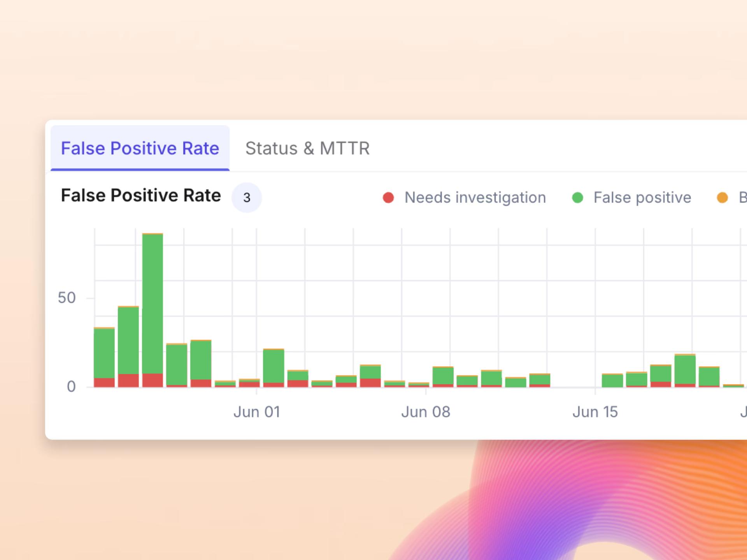This screenshot has height=560, width=747.
Task: Click the red Needs investigation legend dot
Action: click(x=388, y=198)
